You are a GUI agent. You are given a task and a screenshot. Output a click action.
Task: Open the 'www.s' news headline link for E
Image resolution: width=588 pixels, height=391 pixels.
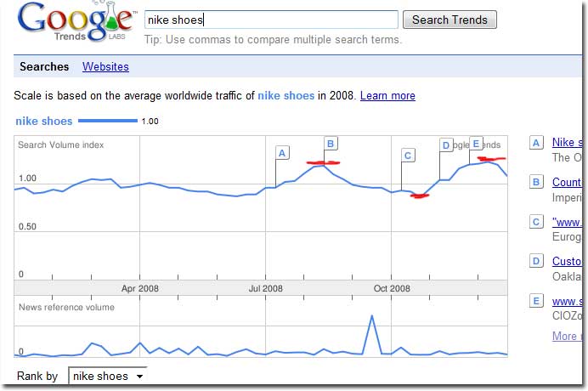coord(567,301)
